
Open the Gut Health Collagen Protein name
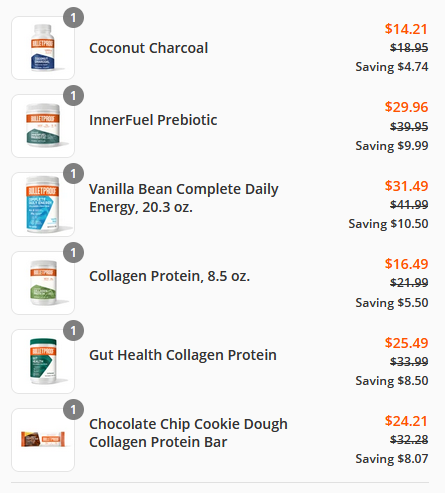(x=183, y=355)
